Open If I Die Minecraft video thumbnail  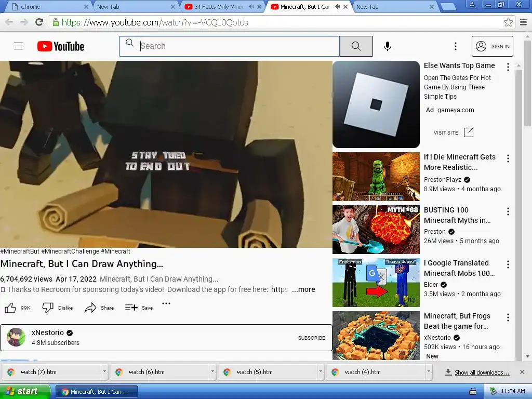[x=376, y=177]
